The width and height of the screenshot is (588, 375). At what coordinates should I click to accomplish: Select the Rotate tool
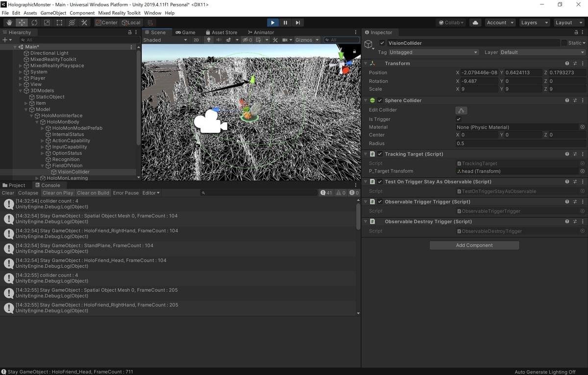pos(34,23)
